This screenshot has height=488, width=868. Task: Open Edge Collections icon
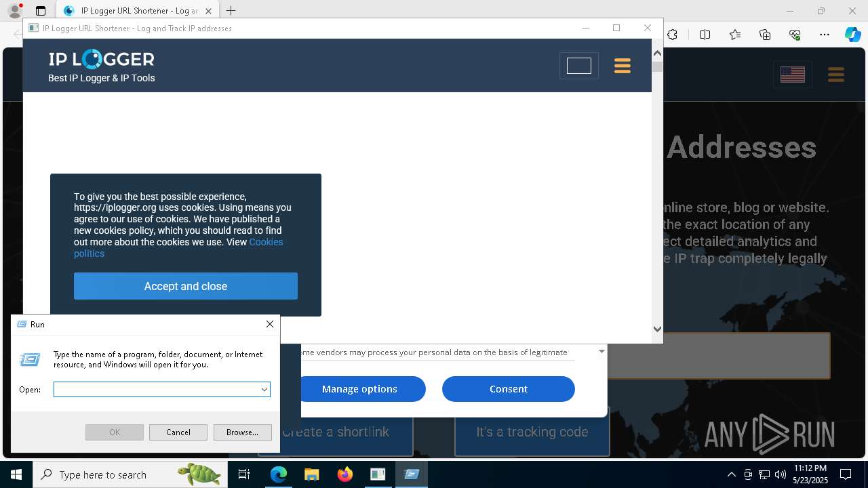(765, 35)
